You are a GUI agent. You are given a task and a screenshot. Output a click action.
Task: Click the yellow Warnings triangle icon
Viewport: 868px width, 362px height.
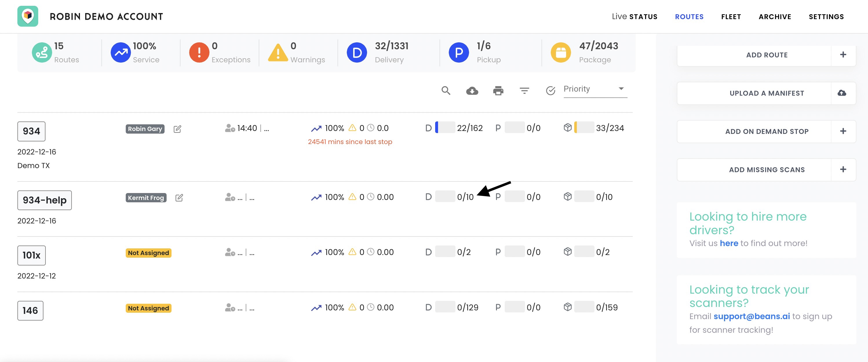(x=278, y=52)
